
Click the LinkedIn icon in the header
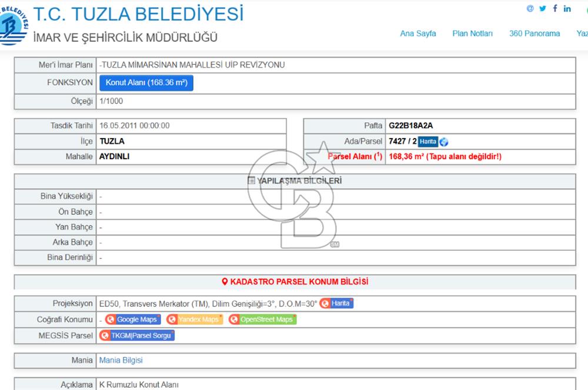pos(567,8)
